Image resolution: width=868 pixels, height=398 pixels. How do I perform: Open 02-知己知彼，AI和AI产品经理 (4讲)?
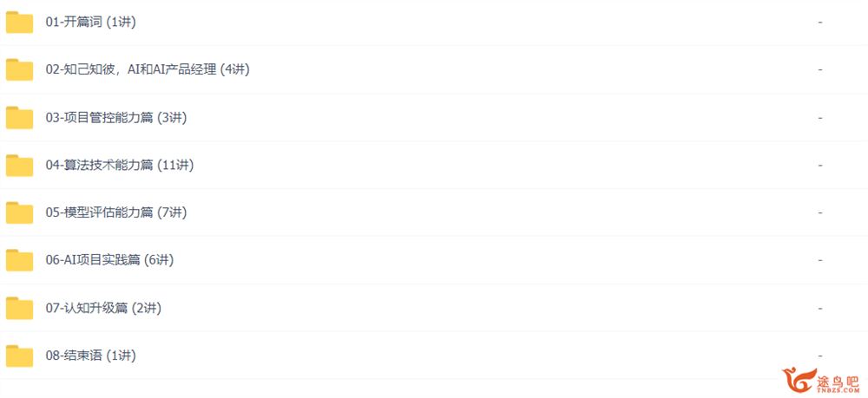(148, 70)
